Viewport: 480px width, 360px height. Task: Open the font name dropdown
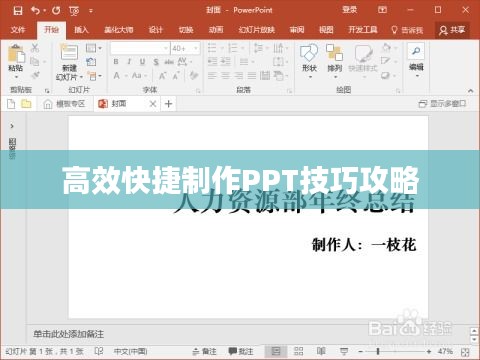[166, 49]
